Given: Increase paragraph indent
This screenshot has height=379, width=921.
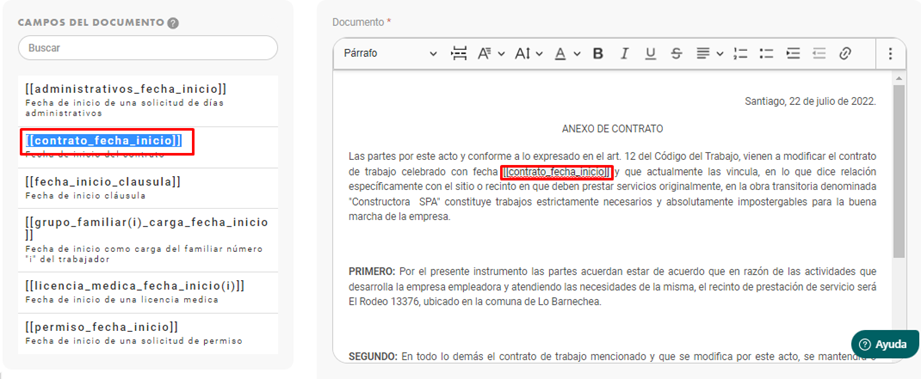Looking at the screenshot, I should point(794,54).
